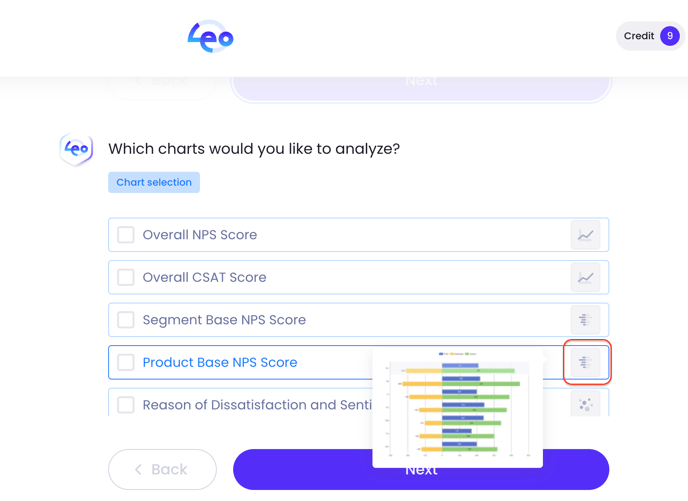Tick the Segment Base NPS Score checkbox
Viewport: 688px width, 501px height.
126,320
